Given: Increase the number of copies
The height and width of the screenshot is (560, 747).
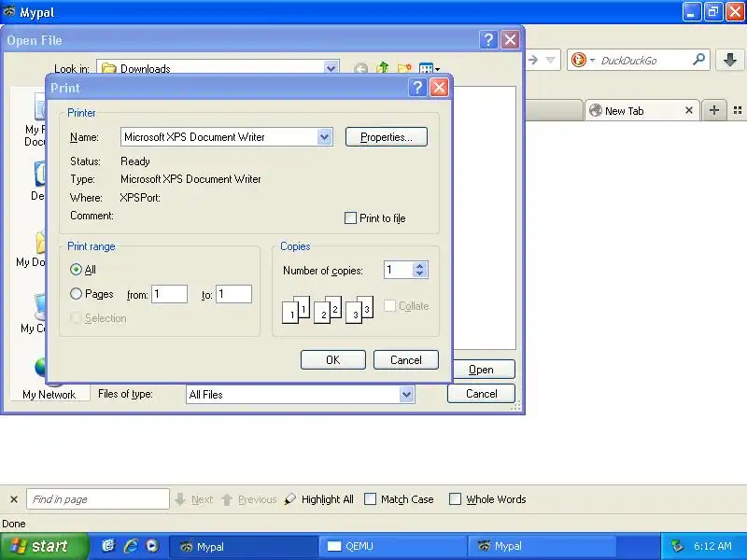Looking at the screenshot, I should [x=419, y=266].
